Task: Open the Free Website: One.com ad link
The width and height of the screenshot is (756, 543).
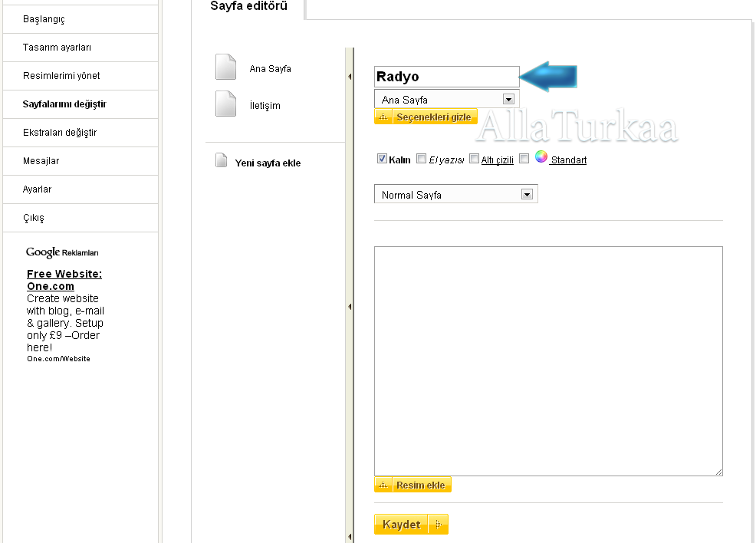Action: tap(64, 280)
